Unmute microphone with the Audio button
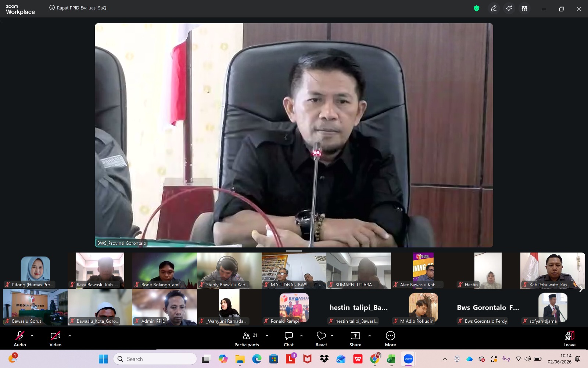588x368 pixels. click(x=20, y=339)
